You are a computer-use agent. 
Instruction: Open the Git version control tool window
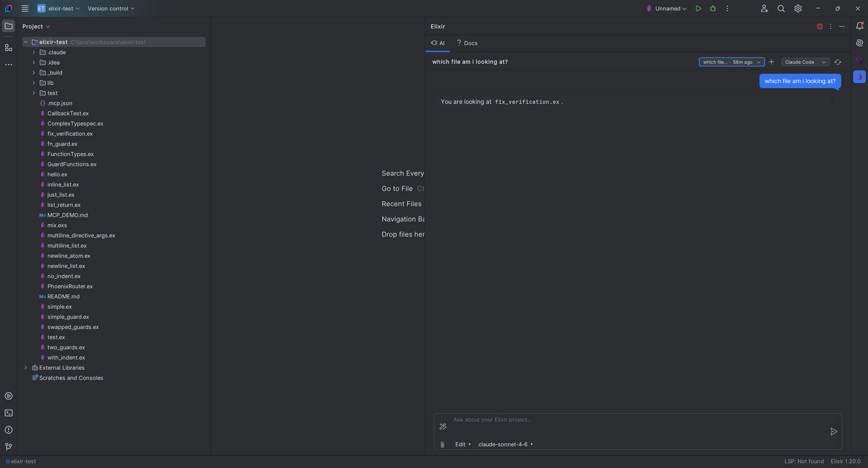pyautogui.click(x=9, y=447)
